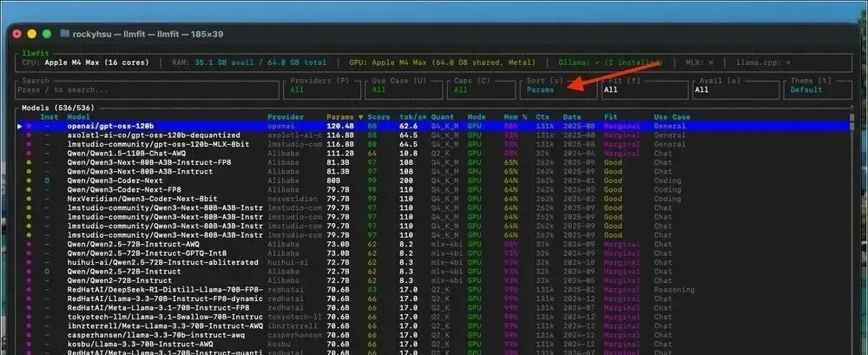Click the Provider column header
Viewport: 868px width, 355px height.
click(x=286, y=117)
